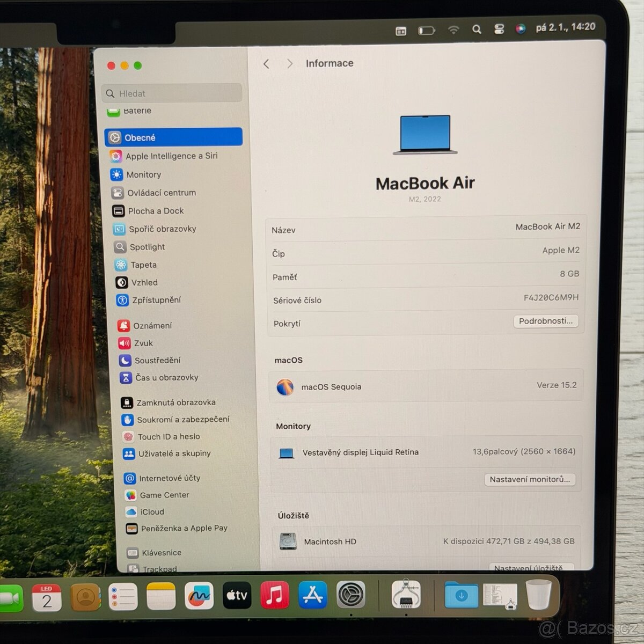Screen dimensions: 644x644
Task: Open Calendar from the Dock
Action: (x=47, y=597)
